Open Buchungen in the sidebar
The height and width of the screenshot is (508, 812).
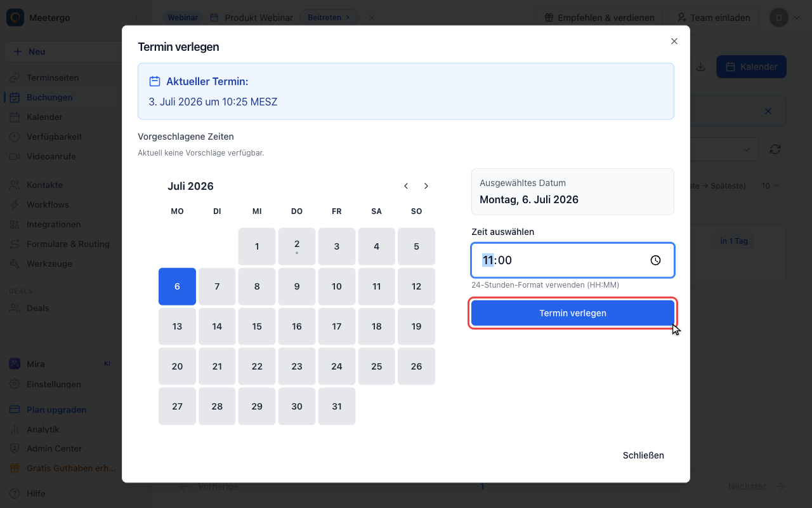point(49,97)
